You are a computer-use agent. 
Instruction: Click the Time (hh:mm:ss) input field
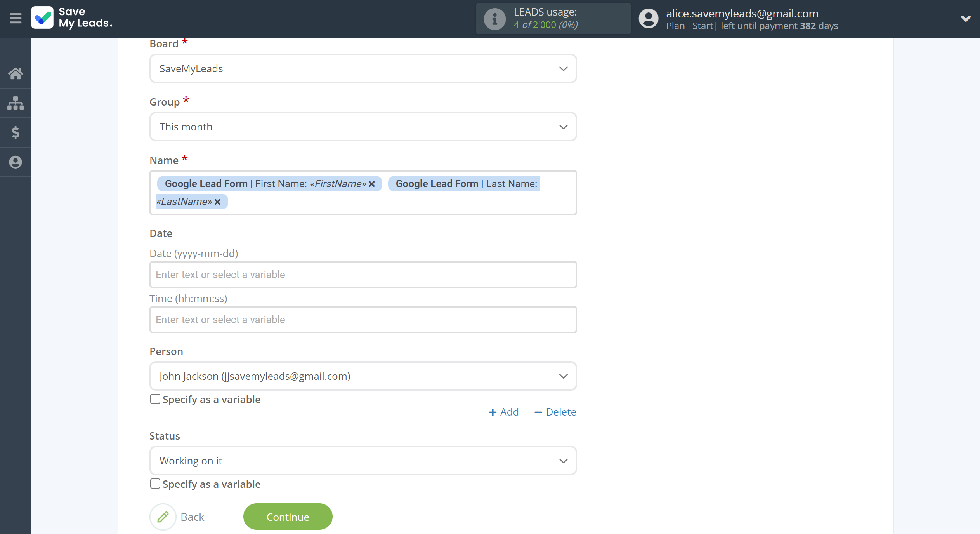pyautogui.click(x=363, y=320)
